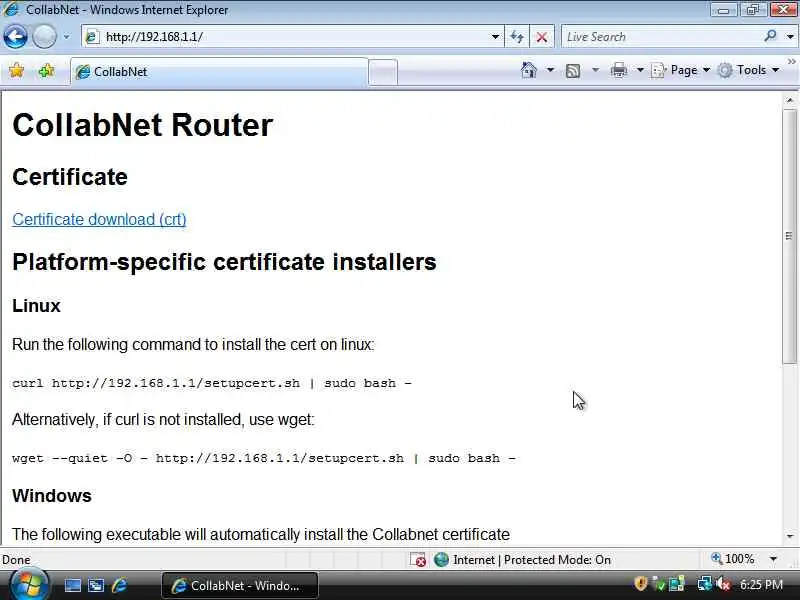Click the RSS Feeds icon
Screen dimensions: 800x600
pyautogui.click(x=573, y=70)
